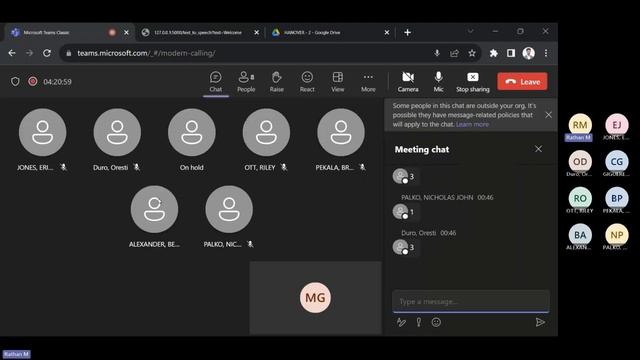Click the shield security icon
Image resolution: width=640 pixels, height=360 pixels.
15,82
